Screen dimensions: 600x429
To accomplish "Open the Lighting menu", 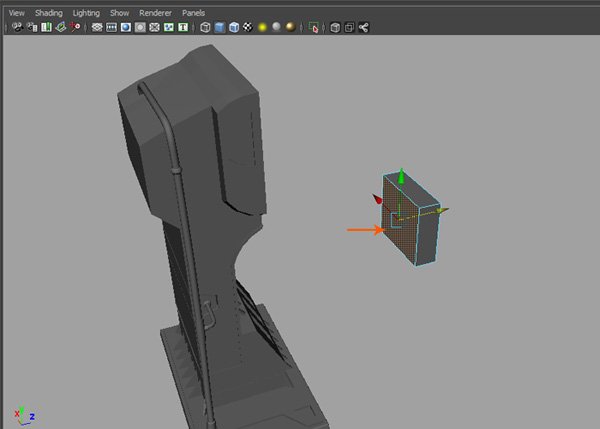I will point(86,13).
